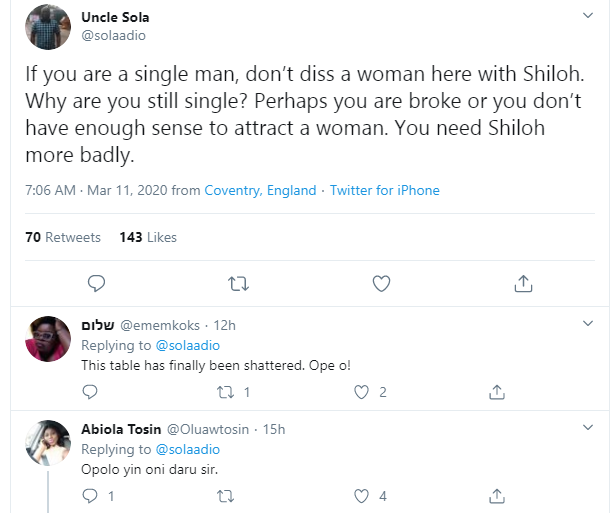
Task: Retweet the main Shiloh tweet
Action: [x=239, y=284]
